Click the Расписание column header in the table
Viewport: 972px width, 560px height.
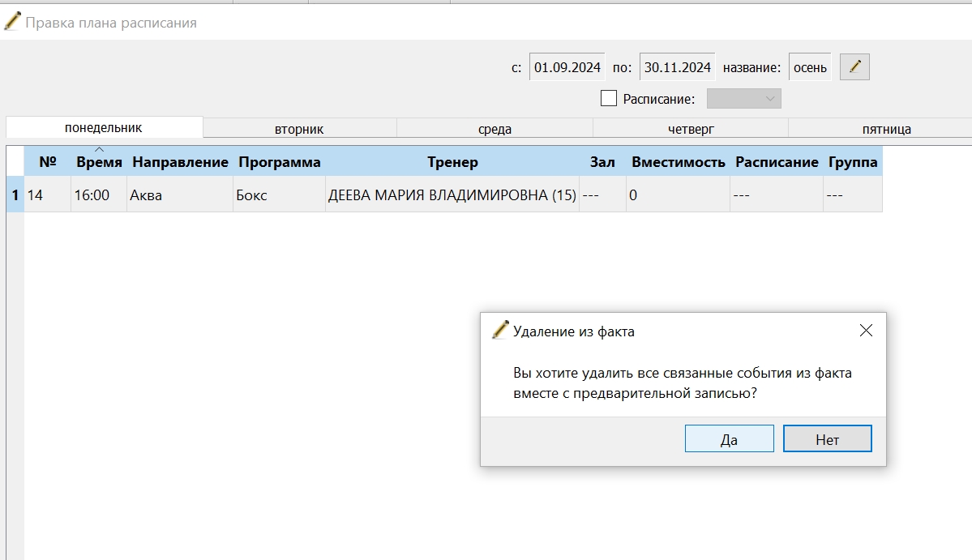[x=777, y=162]
